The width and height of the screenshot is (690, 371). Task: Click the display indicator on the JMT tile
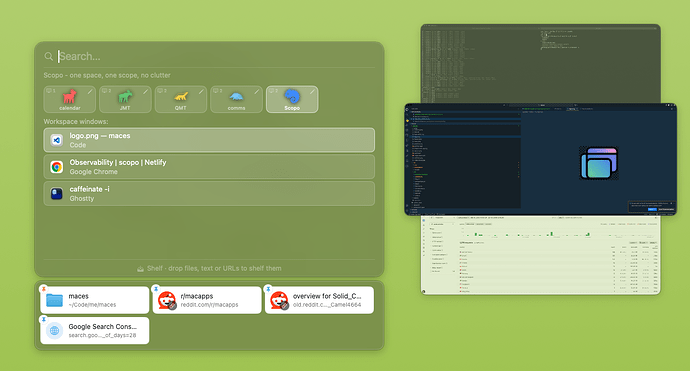106,91
